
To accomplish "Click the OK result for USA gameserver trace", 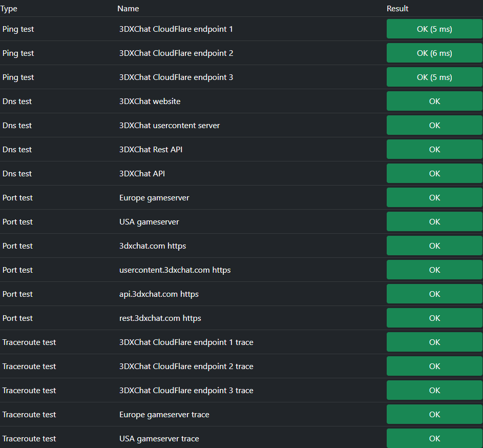I will 434,438.
